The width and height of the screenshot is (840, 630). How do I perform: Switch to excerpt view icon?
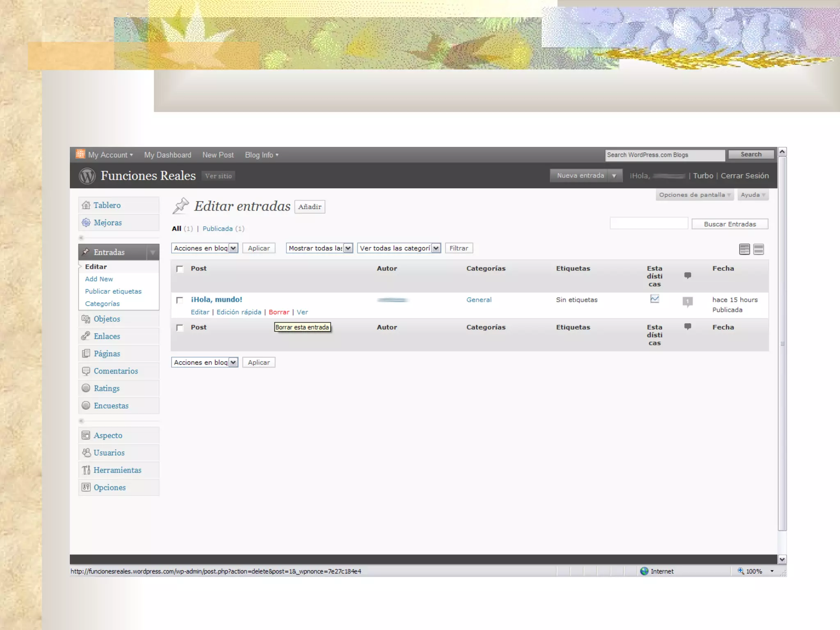point(758,249)
